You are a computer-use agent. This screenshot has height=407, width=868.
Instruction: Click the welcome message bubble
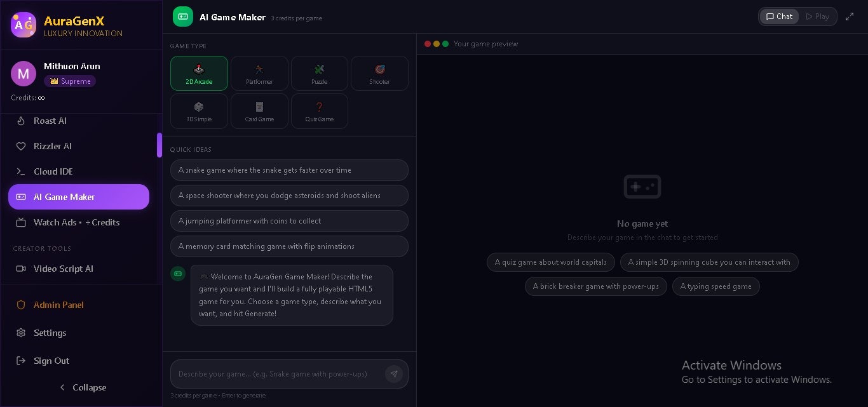(x=292, y=295)
